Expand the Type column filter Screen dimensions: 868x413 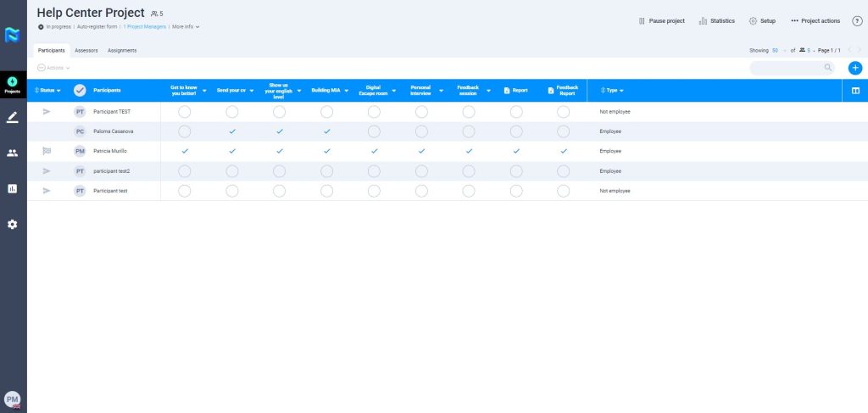click(x=612, y=91)
